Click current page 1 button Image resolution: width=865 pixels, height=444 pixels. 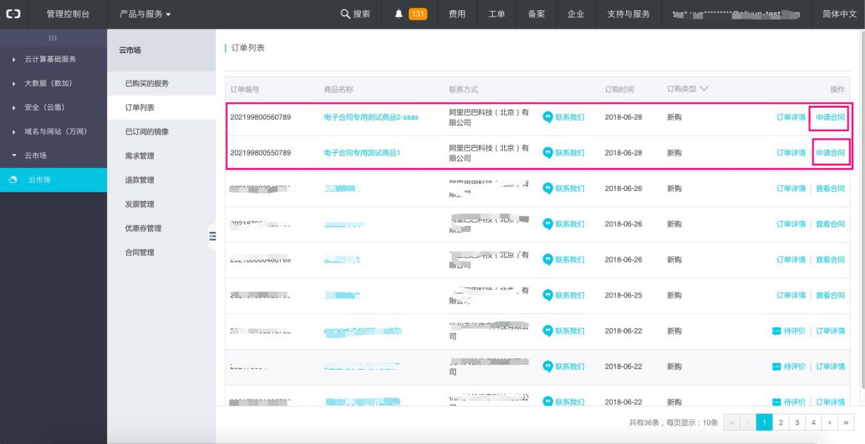[x=765, y=422]
